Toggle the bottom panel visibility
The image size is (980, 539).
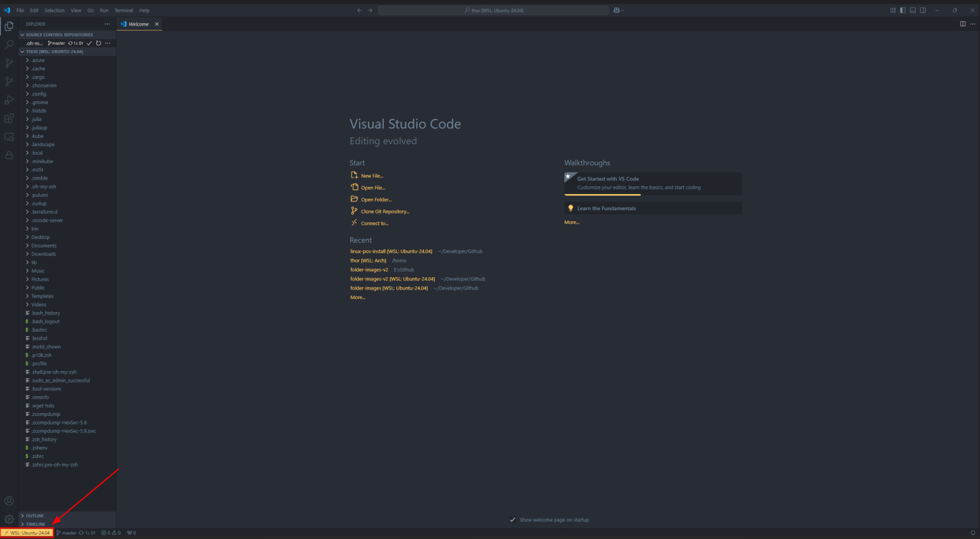click(x=913, y=11)
